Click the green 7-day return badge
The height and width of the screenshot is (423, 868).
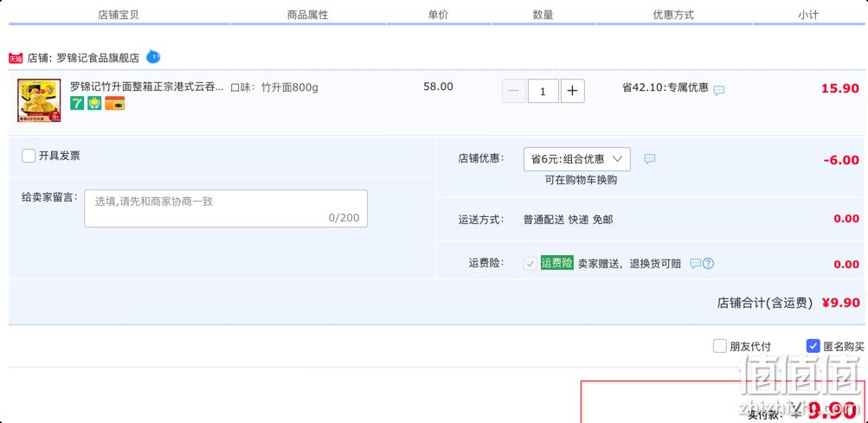point(77,103)
